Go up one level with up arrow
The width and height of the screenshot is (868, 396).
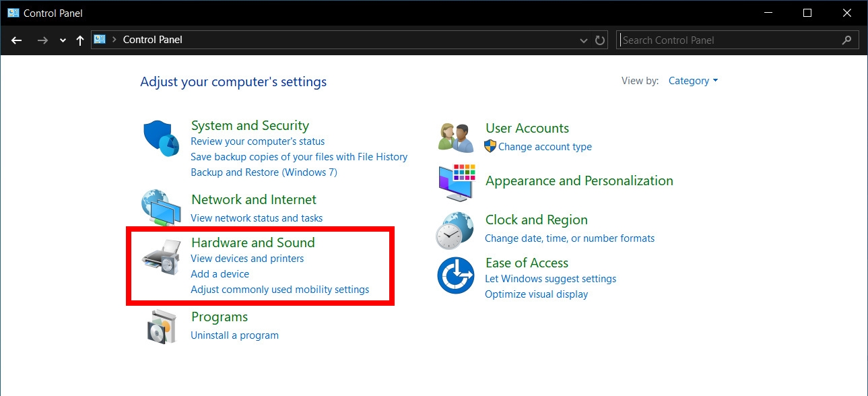click(x=80, y=40)
